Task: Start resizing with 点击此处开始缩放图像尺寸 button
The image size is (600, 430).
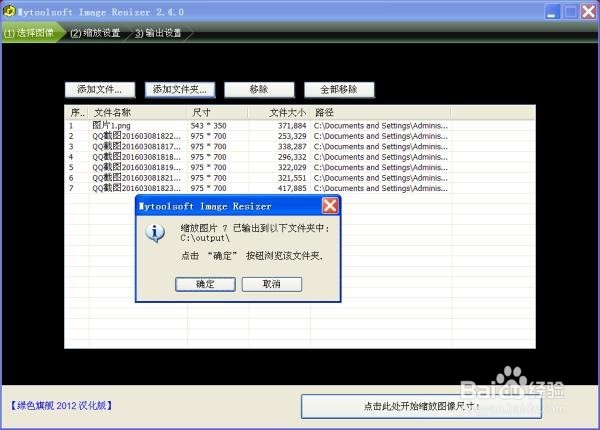Action: (x=421, y=406)
